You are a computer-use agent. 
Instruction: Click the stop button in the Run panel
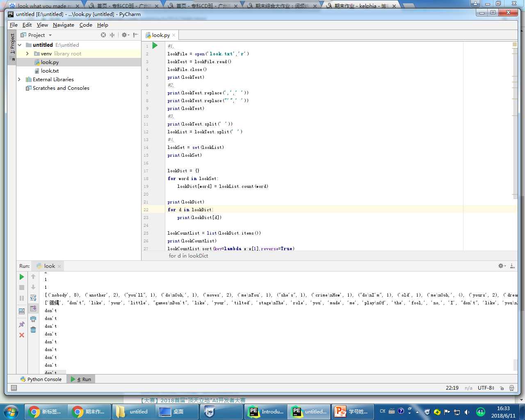pos(22,288)
